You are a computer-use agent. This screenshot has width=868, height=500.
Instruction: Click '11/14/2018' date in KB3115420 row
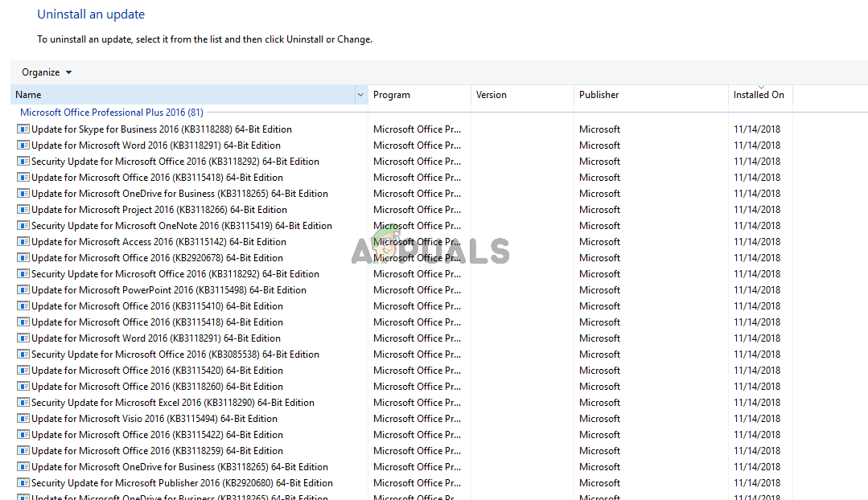click(757, 370)
